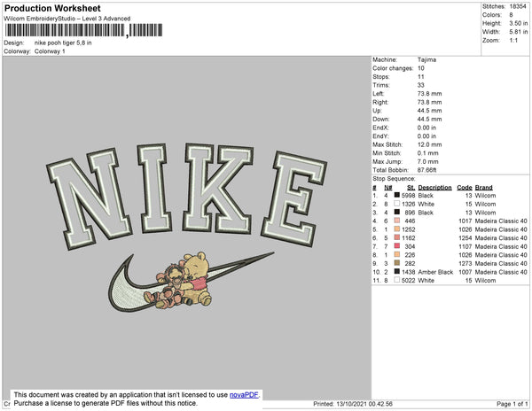The width and height of the screenshot is (532, 411).
Task: Click the barcode under the worksheet title
Action: (x=83, y=30)
